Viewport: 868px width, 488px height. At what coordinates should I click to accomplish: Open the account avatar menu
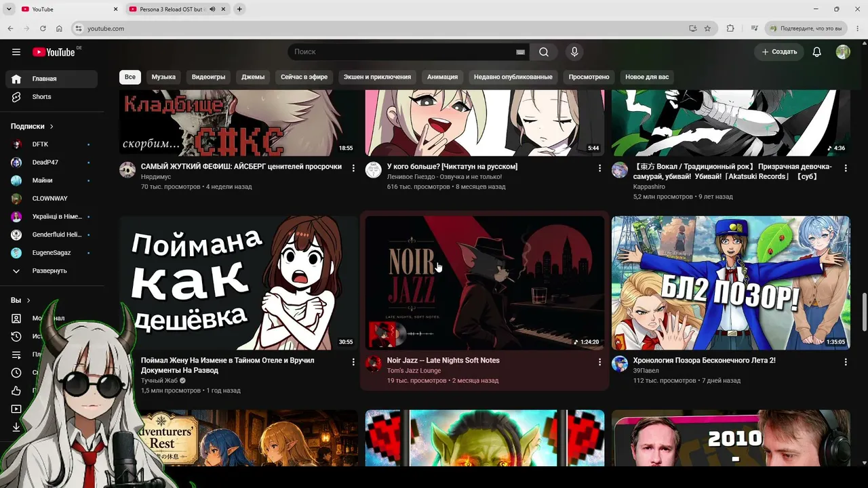tap(843, 52)
